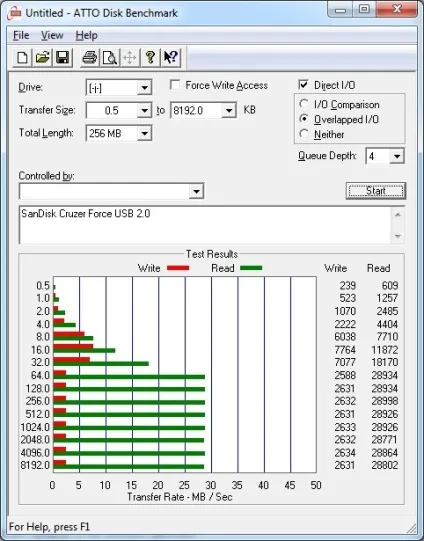The image size is (424, 541).
Task: Expand the Total Length dropdown
Action: point(145,133)
